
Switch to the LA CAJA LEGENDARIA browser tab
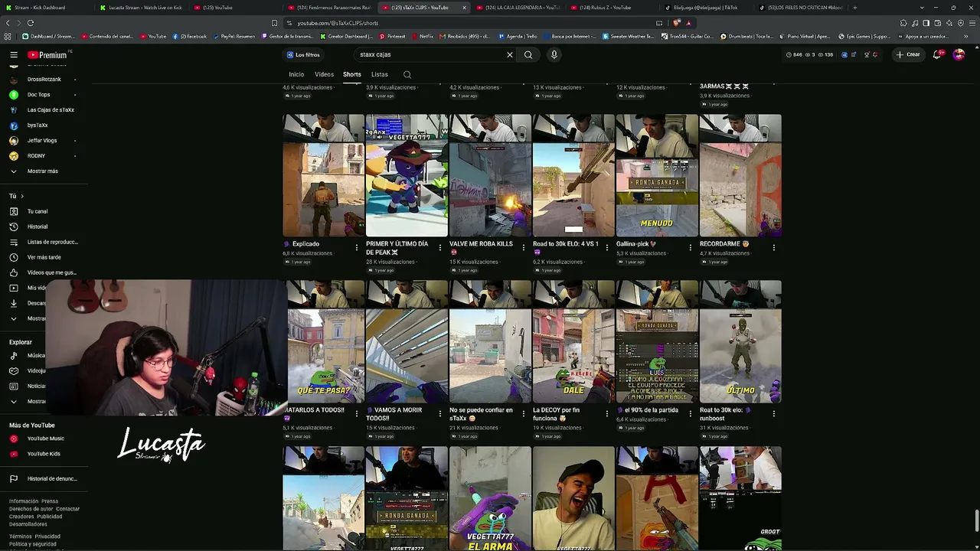click(x=522, y=8)
